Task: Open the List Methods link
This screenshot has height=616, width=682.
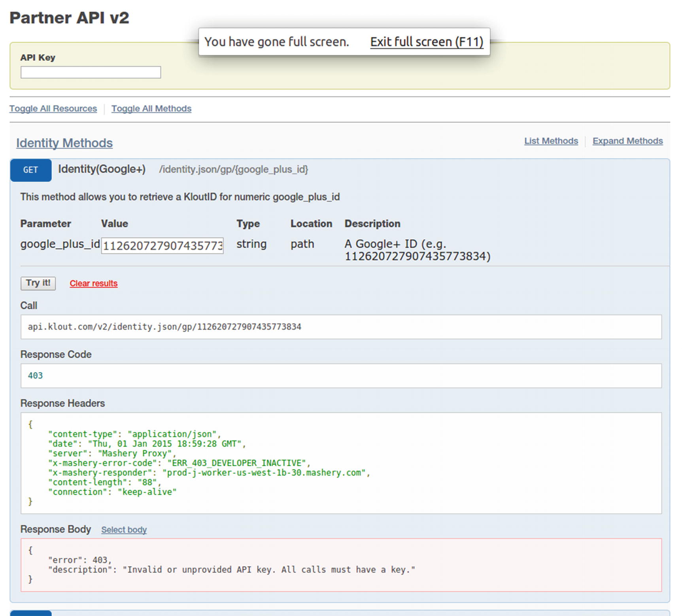Action: pos(551,141)
